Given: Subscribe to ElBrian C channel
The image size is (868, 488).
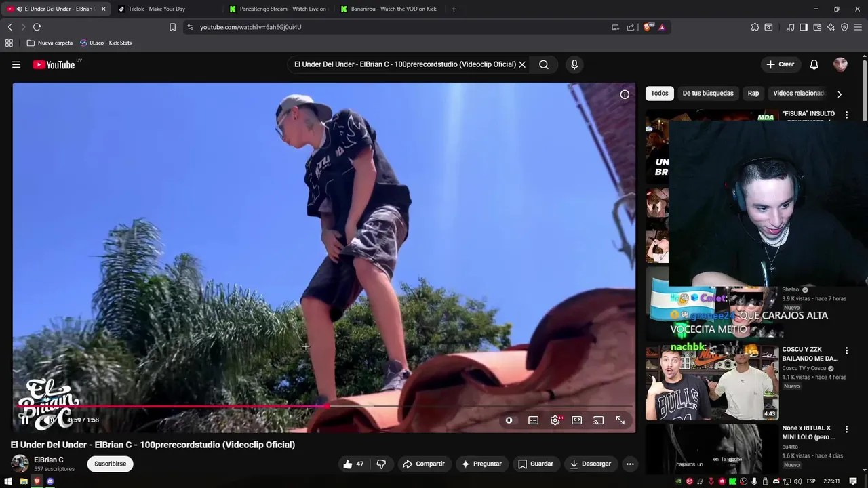Looking at the screenshot, I should click(x=110, y=464).
